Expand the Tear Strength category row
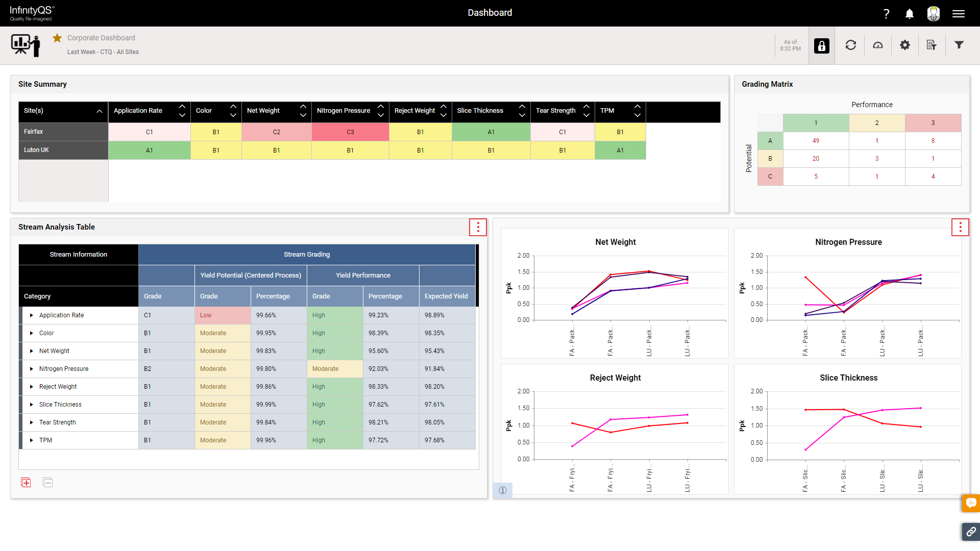The image size is (980, 551). (32, 422)
